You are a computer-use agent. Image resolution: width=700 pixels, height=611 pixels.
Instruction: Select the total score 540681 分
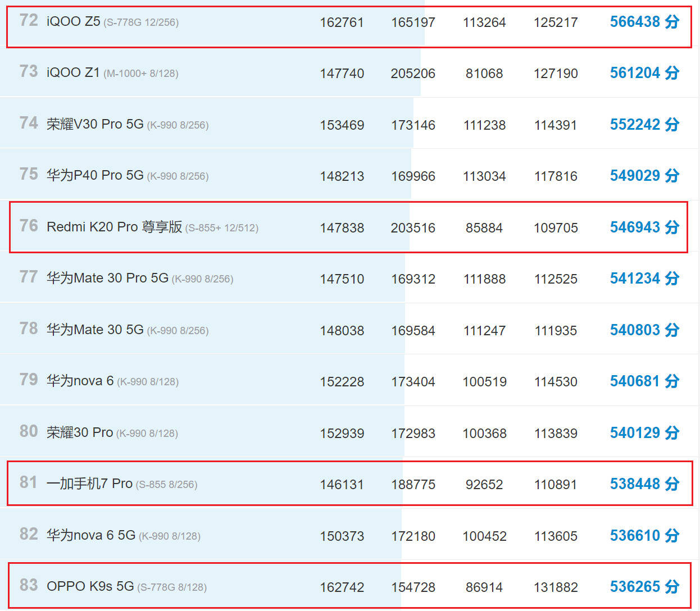pyautogui.click(x=644, y=381)
